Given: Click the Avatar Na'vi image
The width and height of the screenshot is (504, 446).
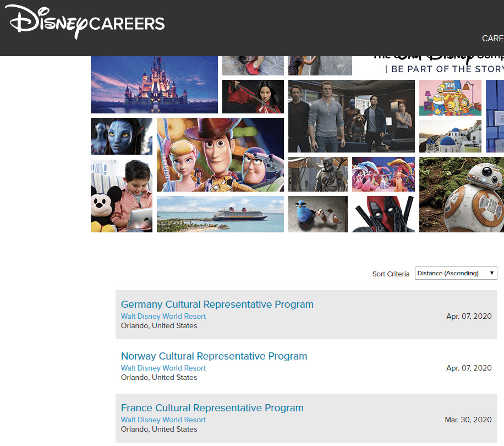Looking at the screenshot, I should (122, 137).
